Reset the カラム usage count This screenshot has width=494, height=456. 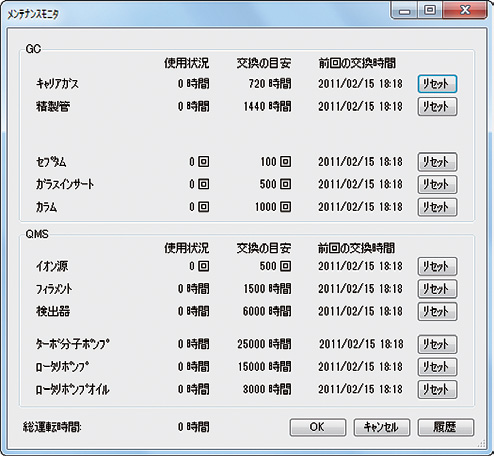pos(437,207)
